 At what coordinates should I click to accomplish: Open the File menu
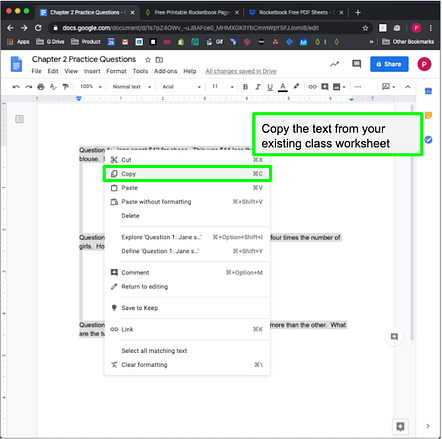[36, 71]
